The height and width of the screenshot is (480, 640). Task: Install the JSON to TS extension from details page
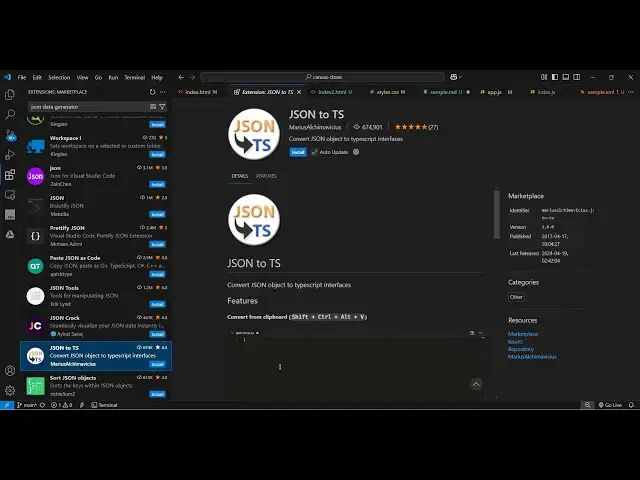(x=298, y=152)
